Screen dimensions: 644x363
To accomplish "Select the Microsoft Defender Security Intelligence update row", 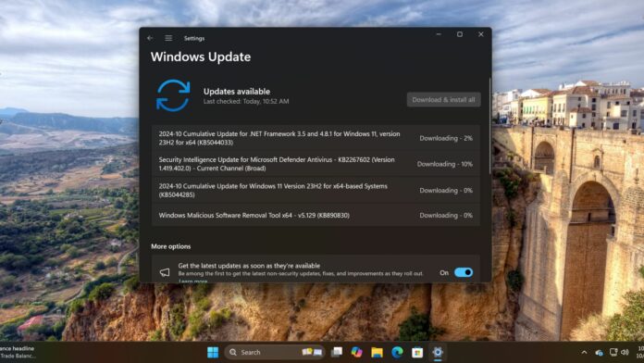I will (316, 164).
